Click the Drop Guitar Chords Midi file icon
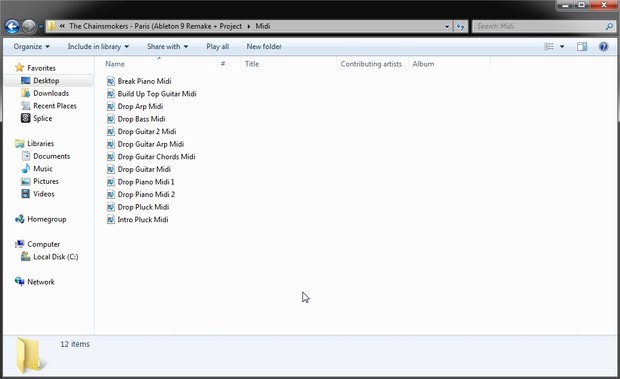The width and height of the screenshot is (620, 379). (x=111, y=157)
